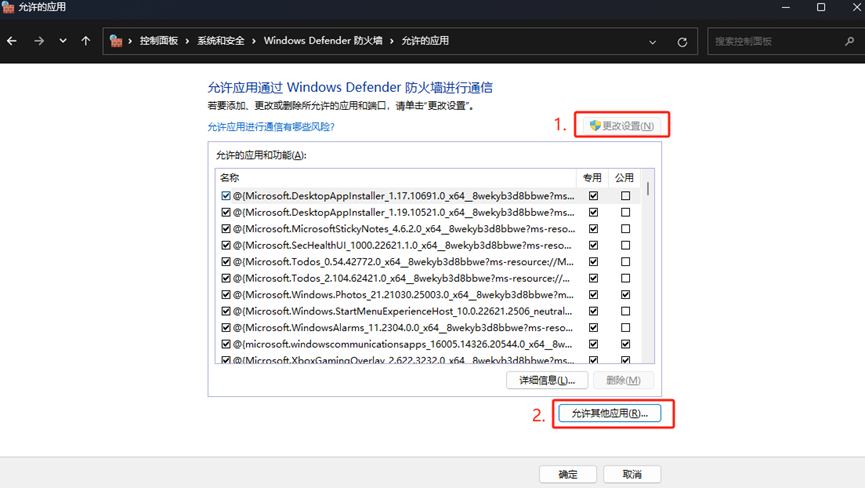Select the 允许的应用 breadcrumb

(425, 41)
